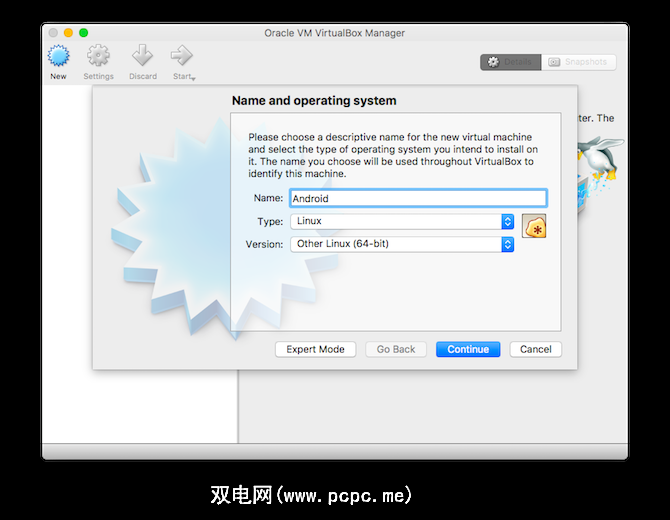Image resolution: width=670 pixels, height=520 pixels.
Task: Click the Start arrow toolbar icon
Action: 182,56
